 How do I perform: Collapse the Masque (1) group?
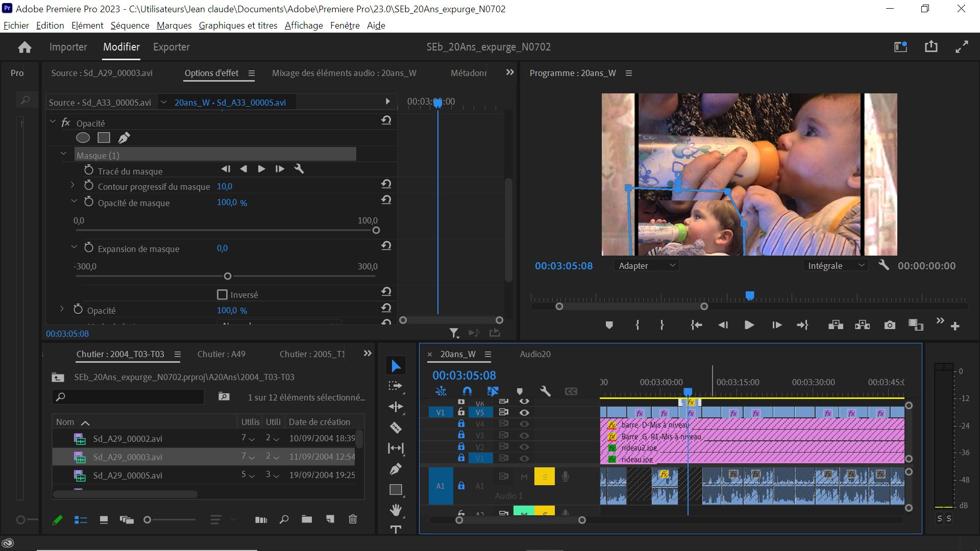63,154
